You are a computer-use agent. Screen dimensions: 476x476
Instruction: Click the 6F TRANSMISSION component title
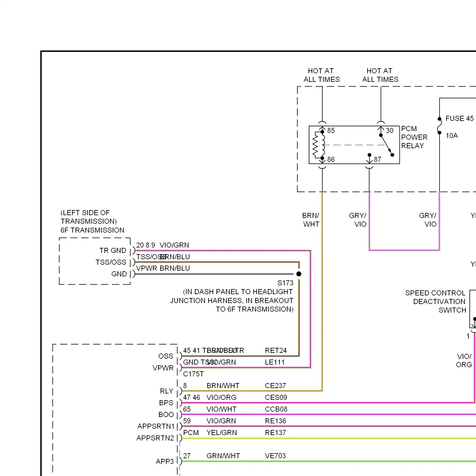tap(92, 230)
